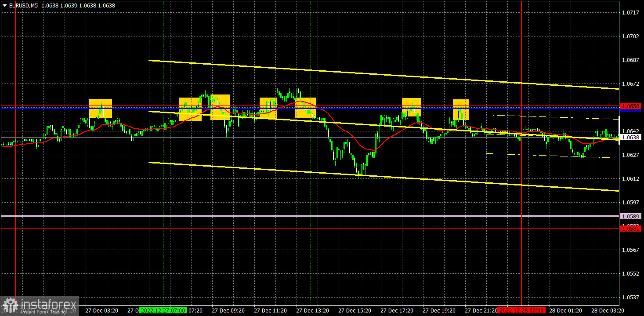This screenshot has height=316, width=644.
Task: Click the 28 Dec 01:20 time label
Action: tap(565, 310)
